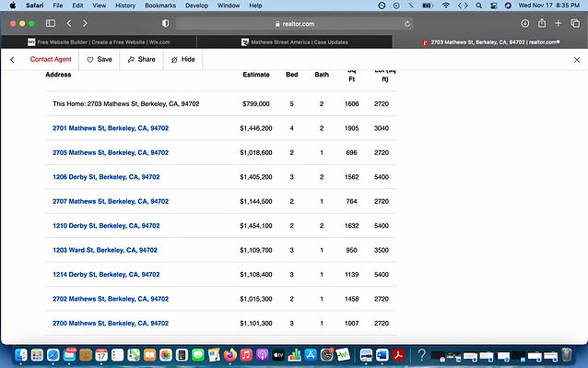Open Activity Monitor from the Dock
Image resolution: width=588 pixels, height=368 pixels.
click(343, 355)
